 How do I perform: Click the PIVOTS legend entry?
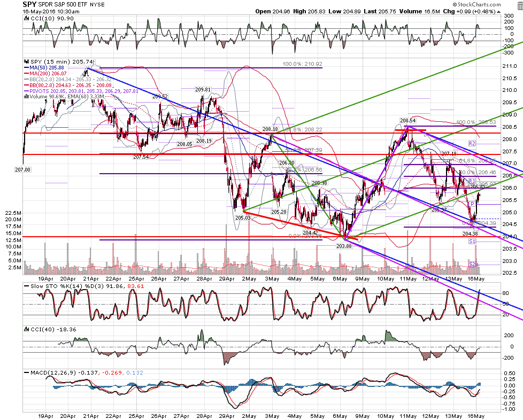click(x=81, y=91)
